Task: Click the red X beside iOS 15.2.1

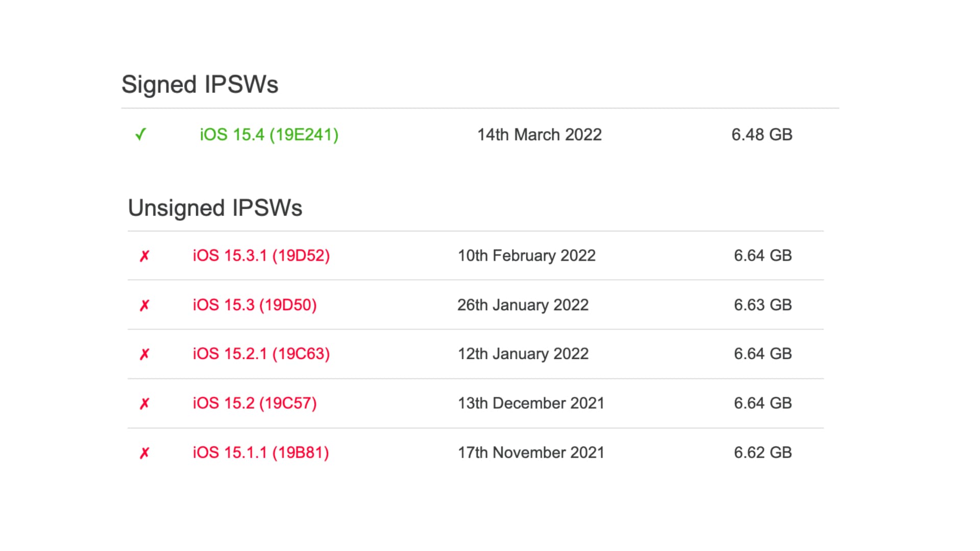Action: coord(144,354)
